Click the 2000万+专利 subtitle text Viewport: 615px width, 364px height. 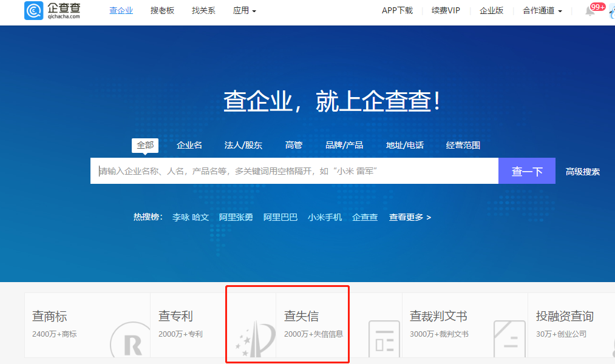pyautogui.click(x=180, y=334)
